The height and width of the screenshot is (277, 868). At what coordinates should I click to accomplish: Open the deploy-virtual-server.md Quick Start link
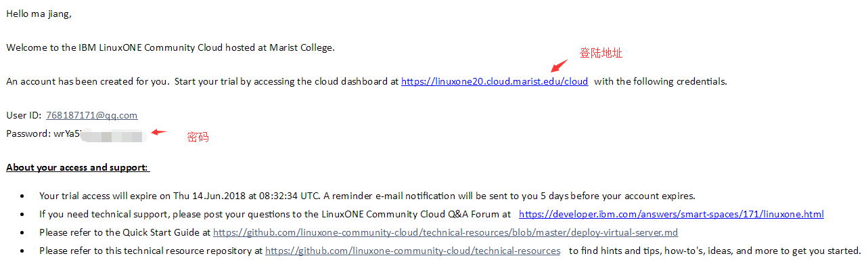click(445, 232)
